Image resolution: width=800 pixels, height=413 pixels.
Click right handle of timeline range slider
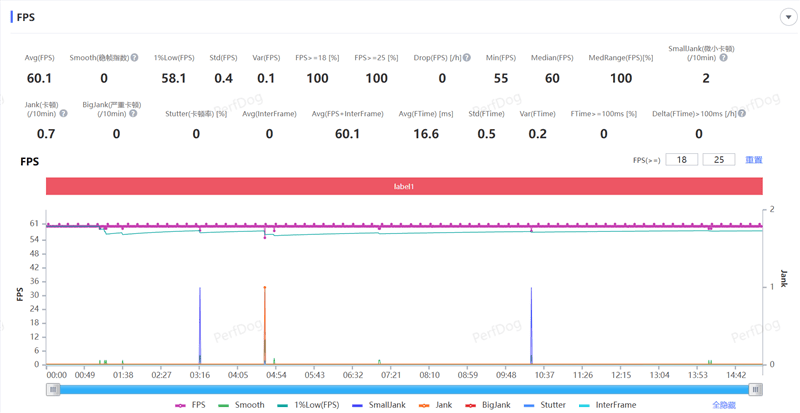[756, 389]
